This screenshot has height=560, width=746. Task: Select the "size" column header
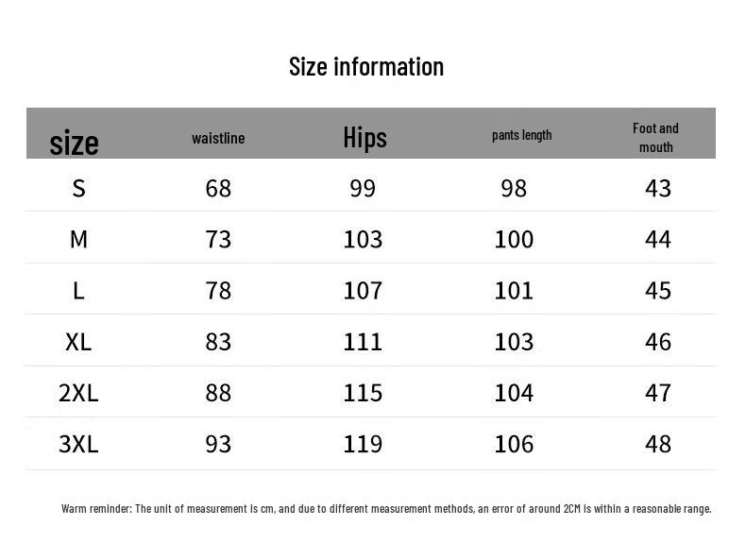click(74, 143)
